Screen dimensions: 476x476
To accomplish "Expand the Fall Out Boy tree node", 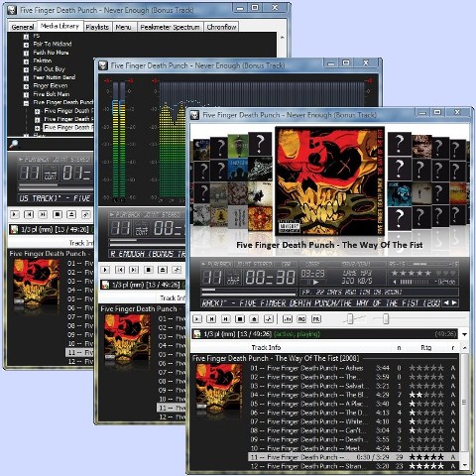I will click(26, 69).
